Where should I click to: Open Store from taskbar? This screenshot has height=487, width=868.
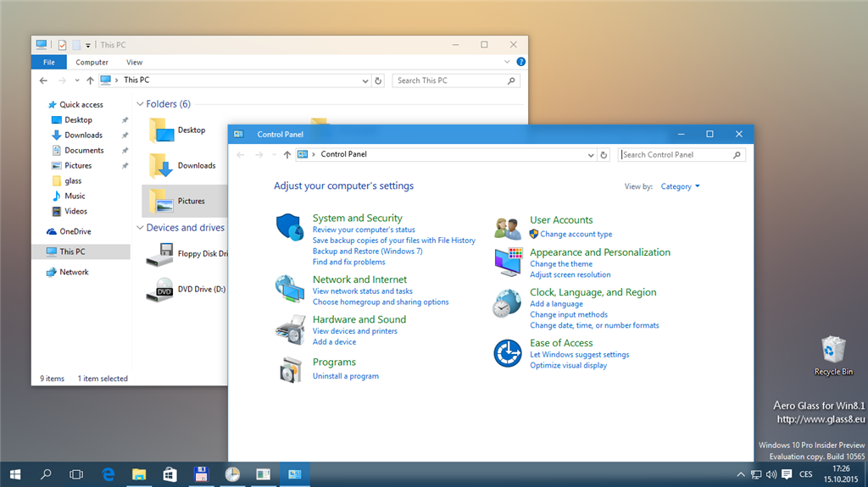(170, 474)
